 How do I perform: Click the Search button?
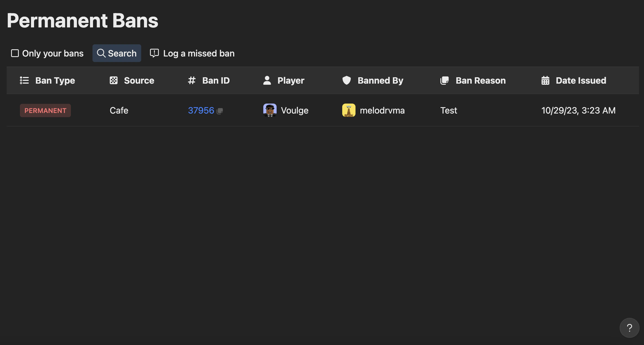tap(117, 53)
